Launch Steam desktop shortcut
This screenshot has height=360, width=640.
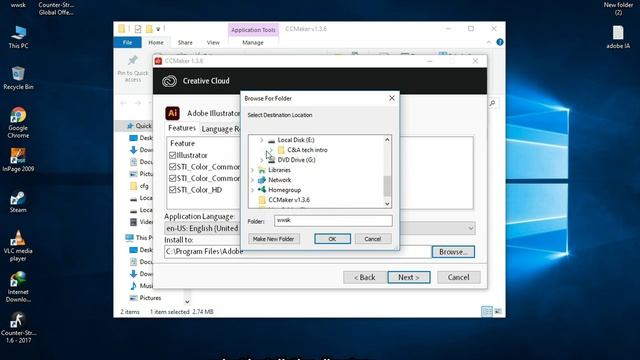click(18, 201)
